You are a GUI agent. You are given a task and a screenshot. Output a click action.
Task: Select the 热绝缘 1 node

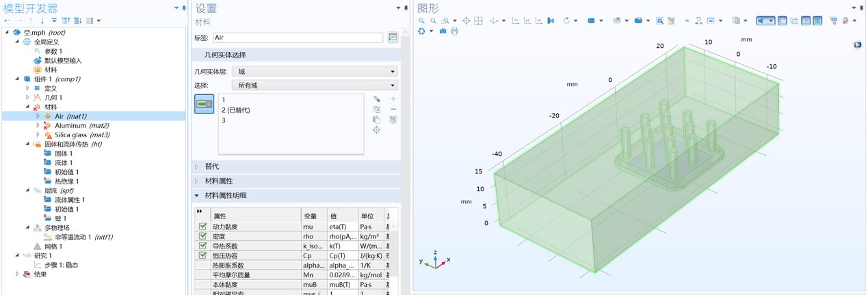(66, 181)
